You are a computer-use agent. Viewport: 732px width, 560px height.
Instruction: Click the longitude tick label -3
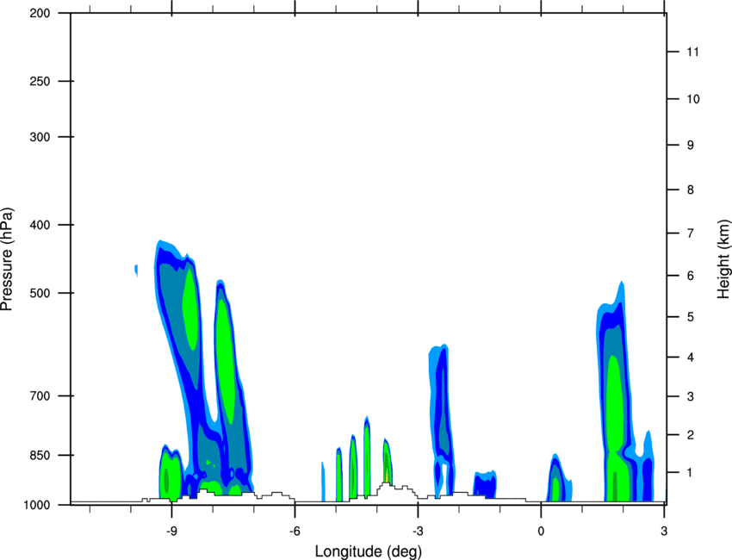418,531
